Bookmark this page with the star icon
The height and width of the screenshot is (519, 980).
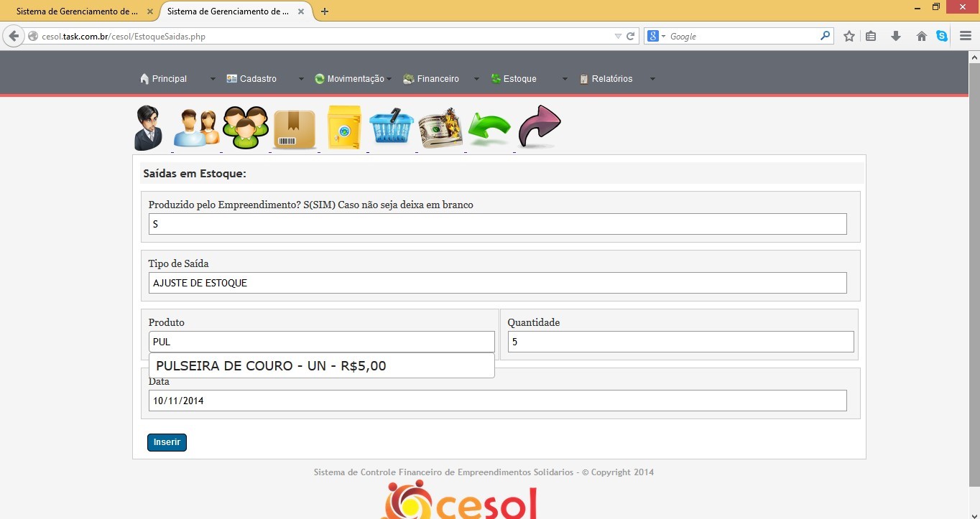tap(849, 36)
